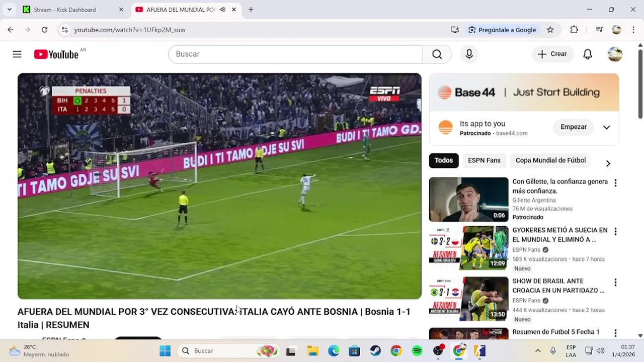Show more filter chips with right arrow

pos(608,163)
